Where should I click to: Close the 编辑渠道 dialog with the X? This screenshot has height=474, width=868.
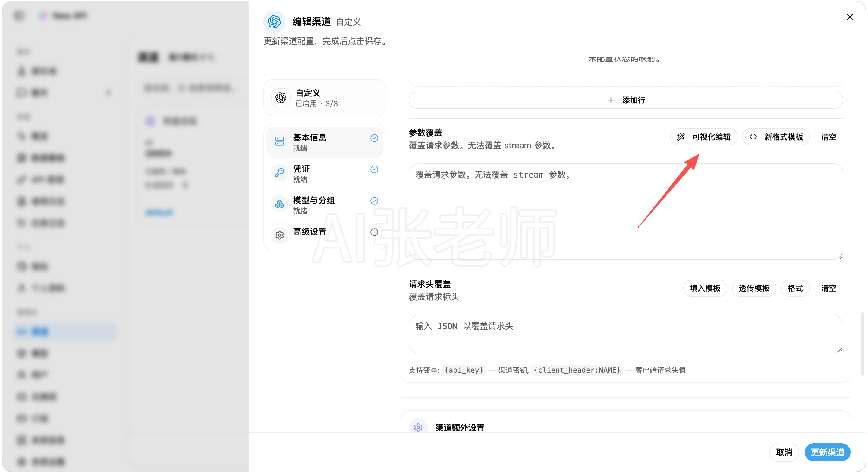click(x=850, y=17)
